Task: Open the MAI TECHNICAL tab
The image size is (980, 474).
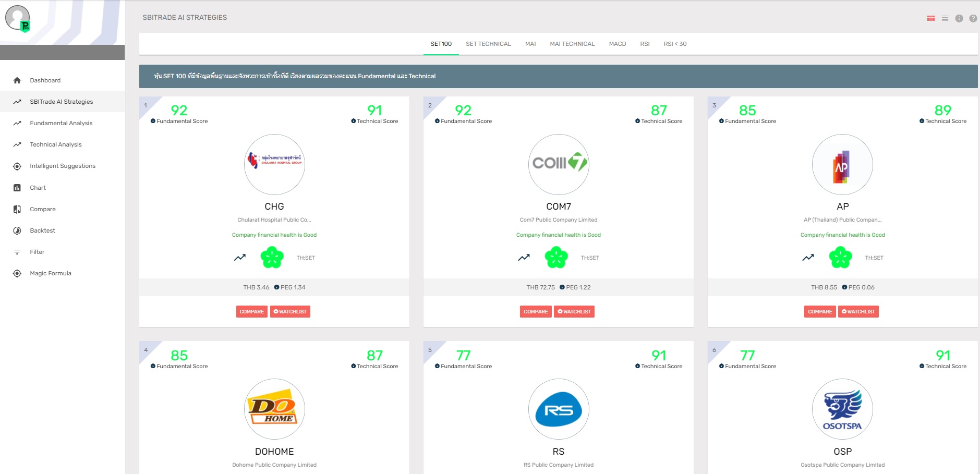Action: pyautogui.click(x=572, y=44)
